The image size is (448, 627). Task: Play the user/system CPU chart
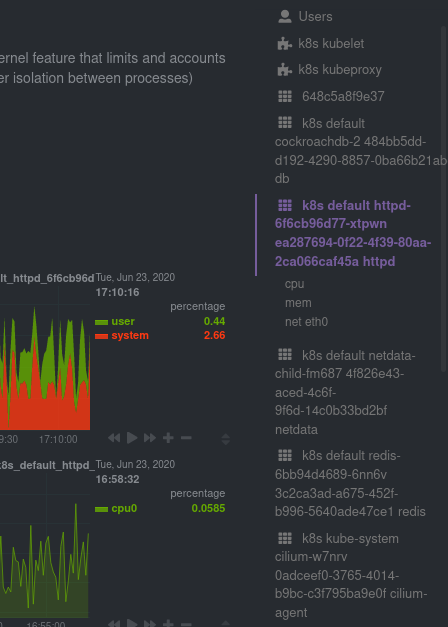coord(132,438)
